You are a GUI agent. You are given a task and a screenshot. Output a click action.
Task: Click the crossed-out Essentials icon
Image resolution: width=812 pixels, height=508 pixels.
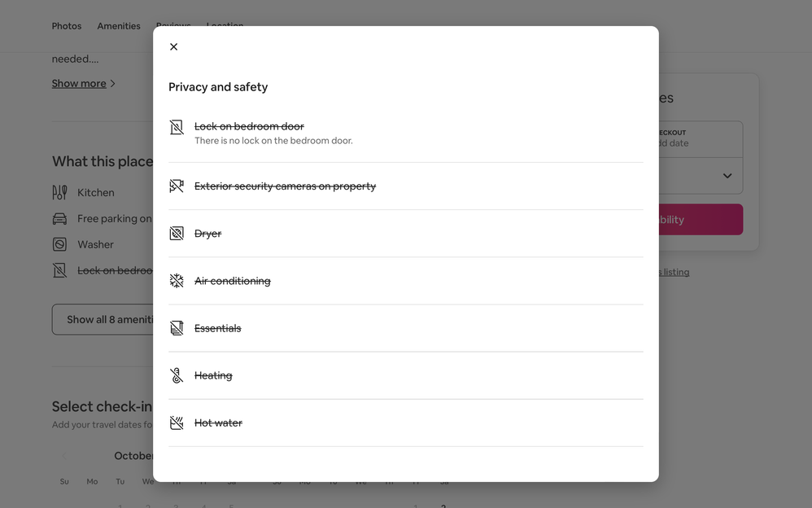point(177,328)
